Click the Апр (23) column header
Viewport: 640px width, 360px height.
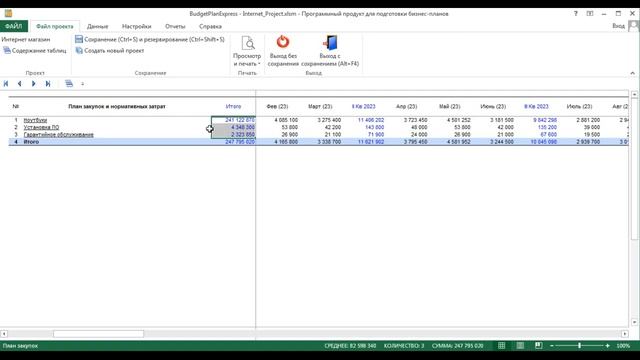(406, 107)
